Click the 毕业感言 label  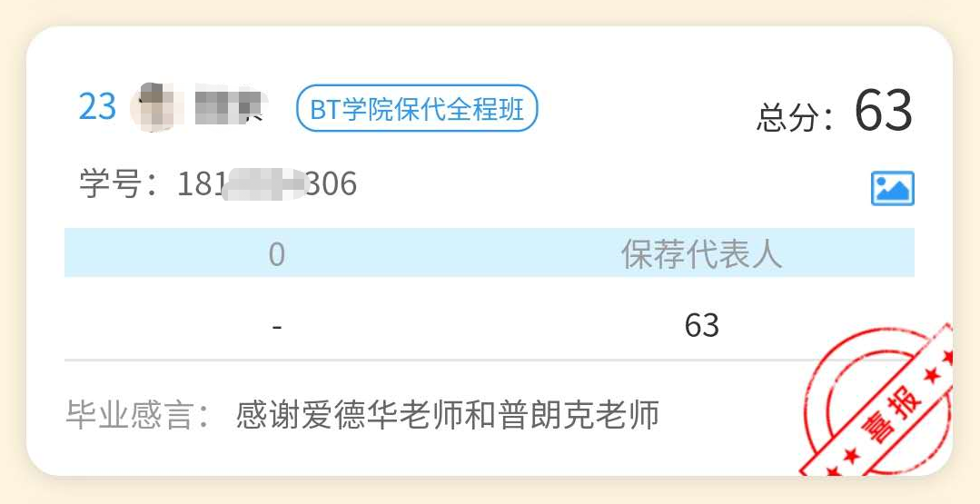[138, 415]
